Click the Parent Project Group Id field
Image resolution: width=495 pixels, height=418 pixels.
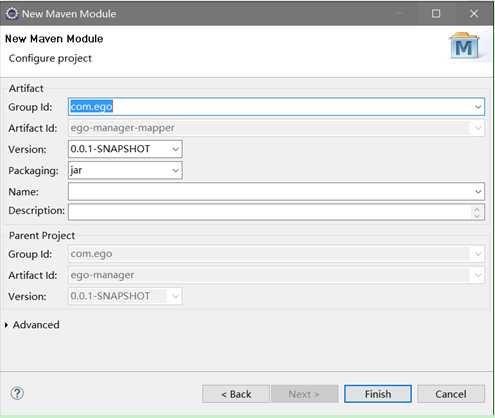tap(276, 254)
